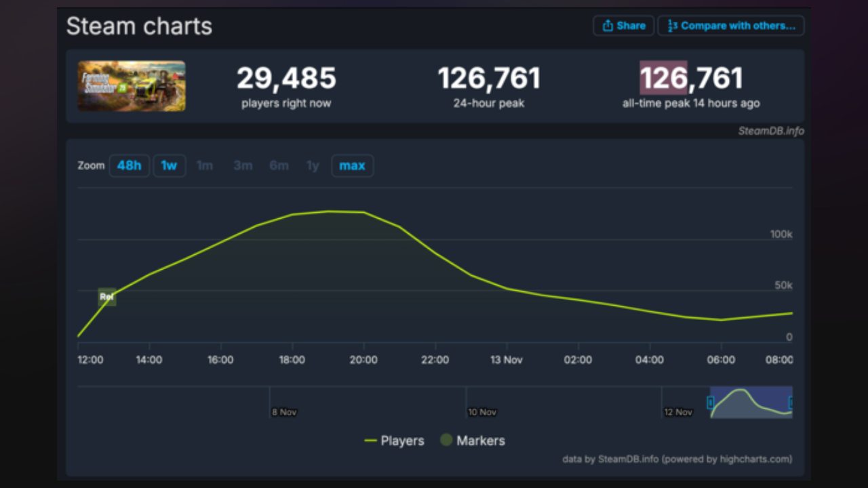Toggle the Markers series legend

tap(473, 441)
